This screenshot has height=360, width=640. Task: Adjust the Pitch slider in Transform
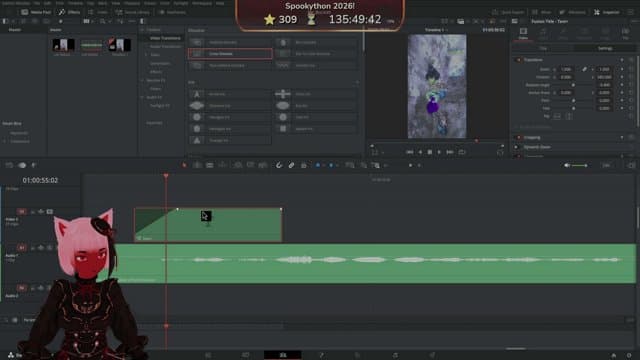point(573,100)
